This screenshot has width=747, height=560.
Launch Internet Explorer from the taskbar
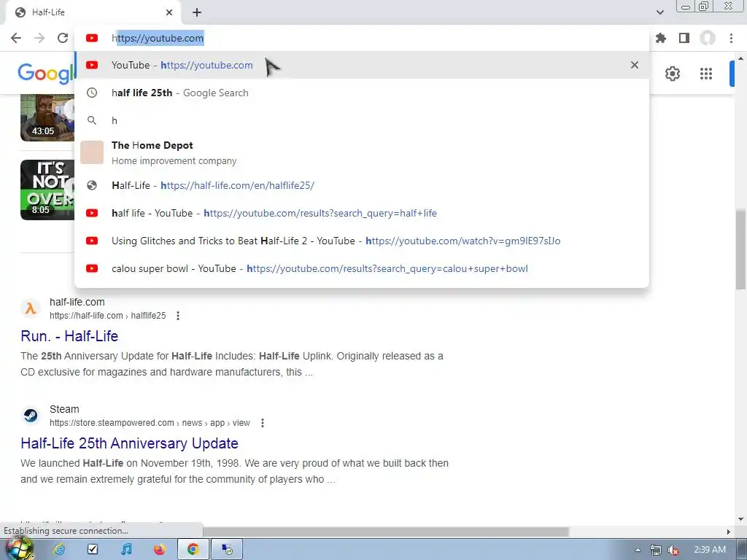(59, 550)
